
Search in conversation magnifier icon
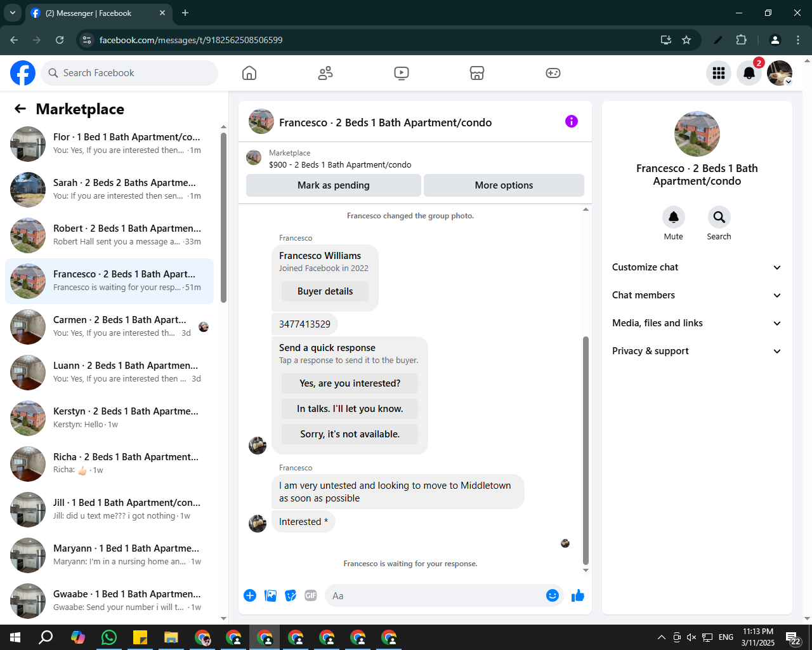click(x=719, y=217)
